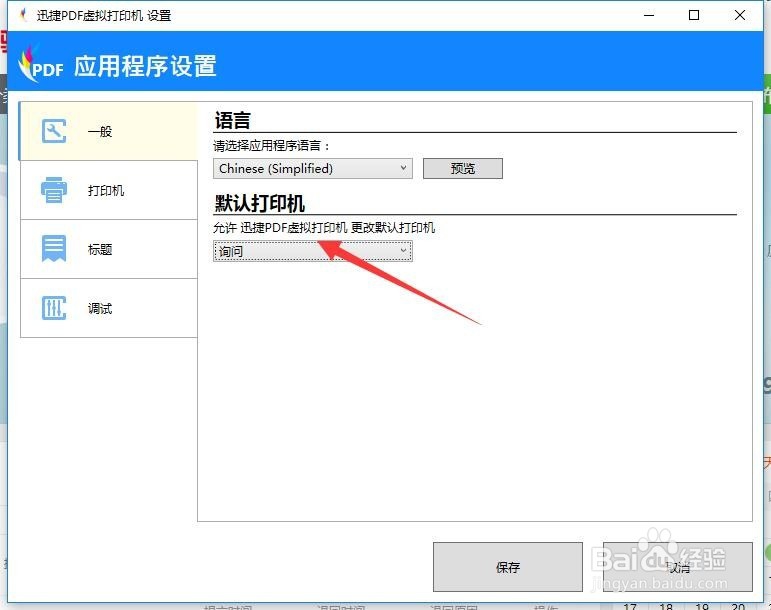Click the 允许 迅捷PDF虚拟打印机 更改默认打印机 text
771x610 pixels.
(x=324, y=228)
